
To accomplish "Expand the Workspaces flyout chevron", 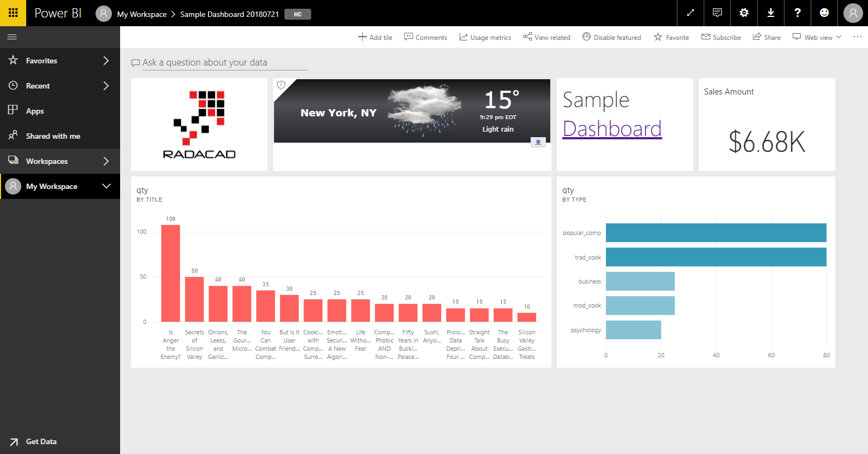I will click(x=106, y=161).
